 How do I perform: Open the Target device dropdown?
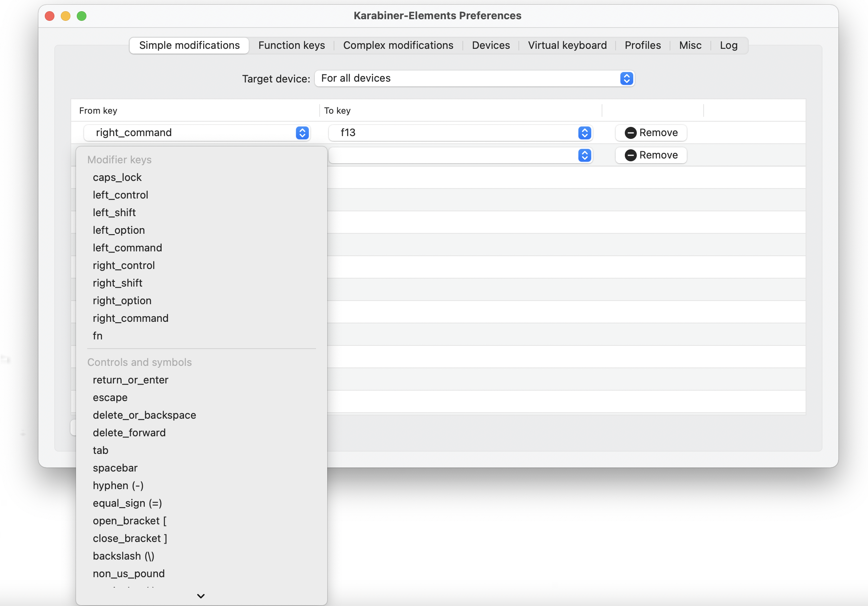(626, 78)
